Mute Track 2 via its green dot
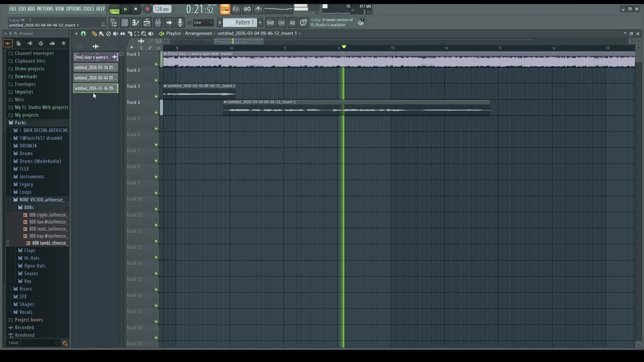 (x=156, y=80)
